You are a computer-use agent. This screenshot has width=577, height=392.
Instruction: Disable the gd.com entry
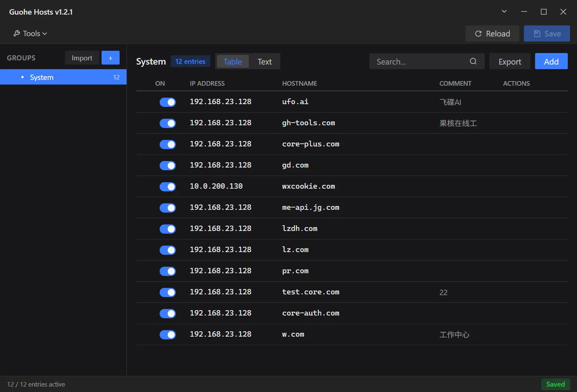(168, 166)
